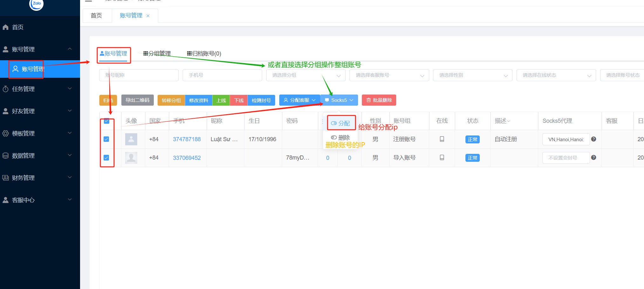Click the home icon beside 首页

[x=5, y=27]
